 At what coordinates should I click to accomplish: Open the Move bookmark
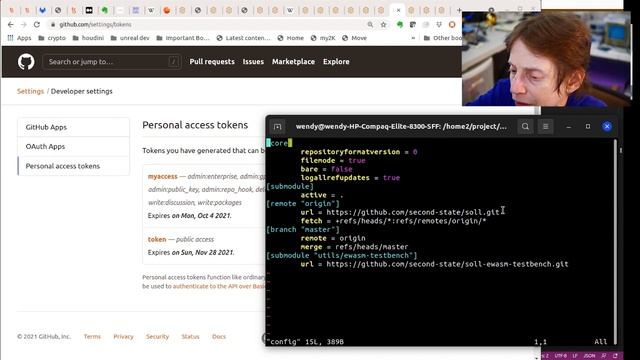click(354, 38)
